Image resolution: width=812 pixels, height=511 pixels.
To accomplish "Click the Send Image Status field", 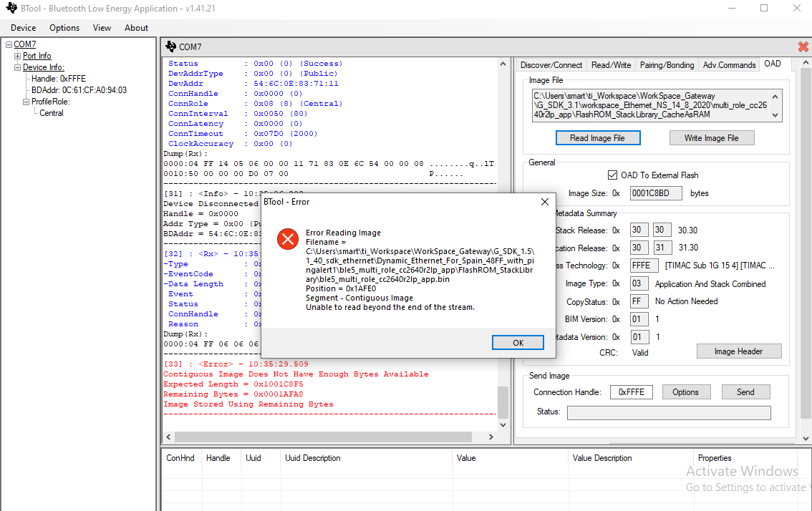I will [x=669, y=413].
